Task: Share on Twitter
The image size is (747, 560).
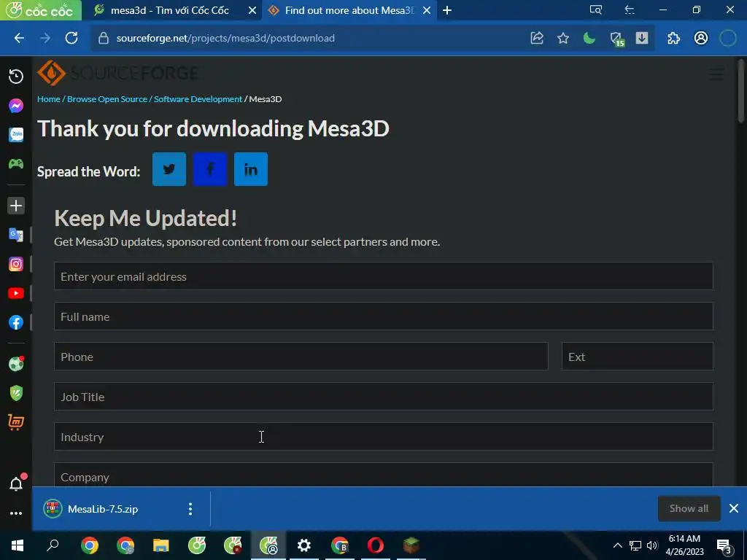Action: (169, 169)
